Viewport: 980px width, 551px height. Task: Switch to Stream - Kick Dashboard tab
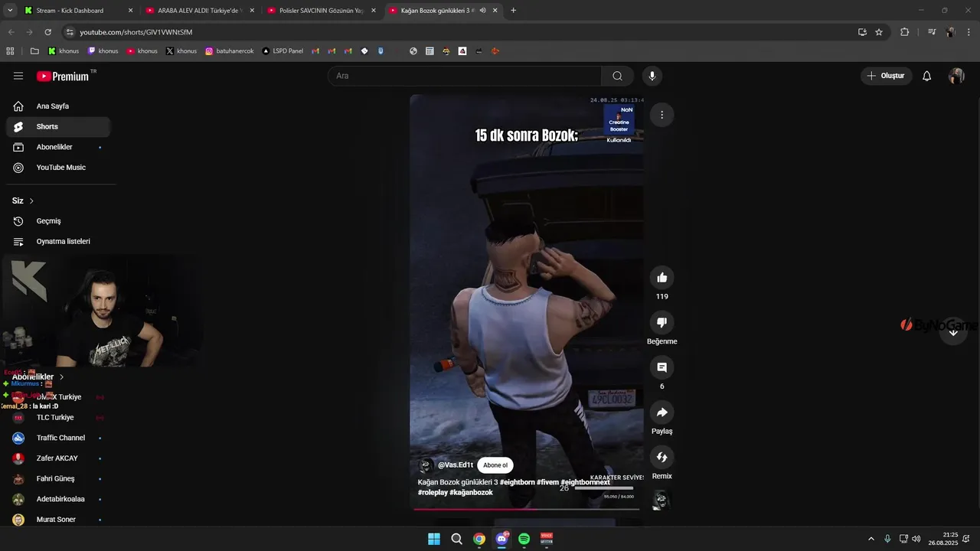click(78, 11)
